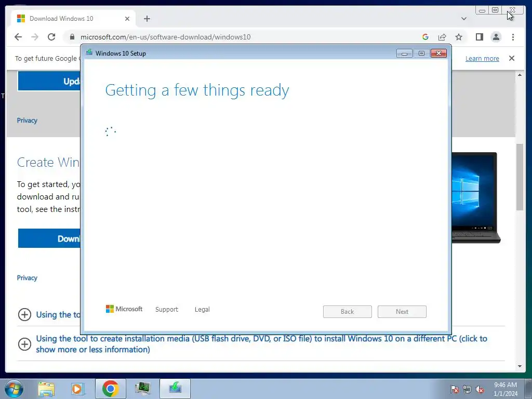Image resolution: width=532 pixels, height=399 pixels.
Task: Close the Download Windows 10 tab
Action: point(127,19)
